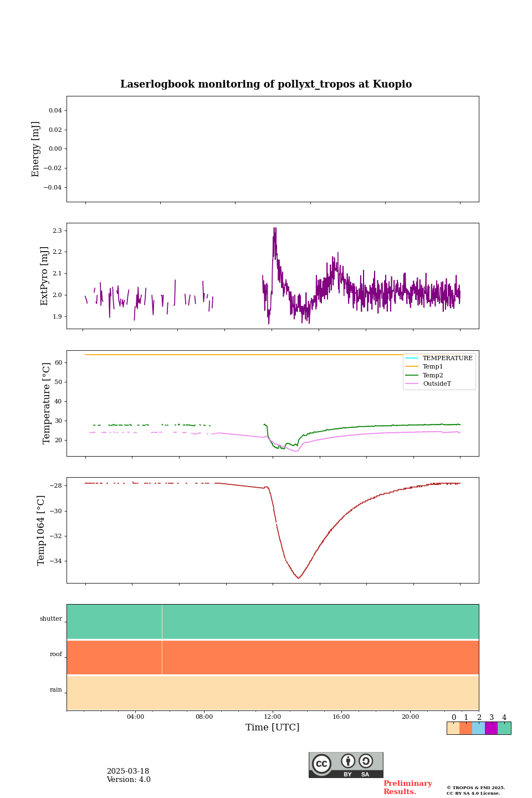The height and width of the screenshot is (798, 532).
Task: Click the '16:00' time tick label
Action: (341, 717)
